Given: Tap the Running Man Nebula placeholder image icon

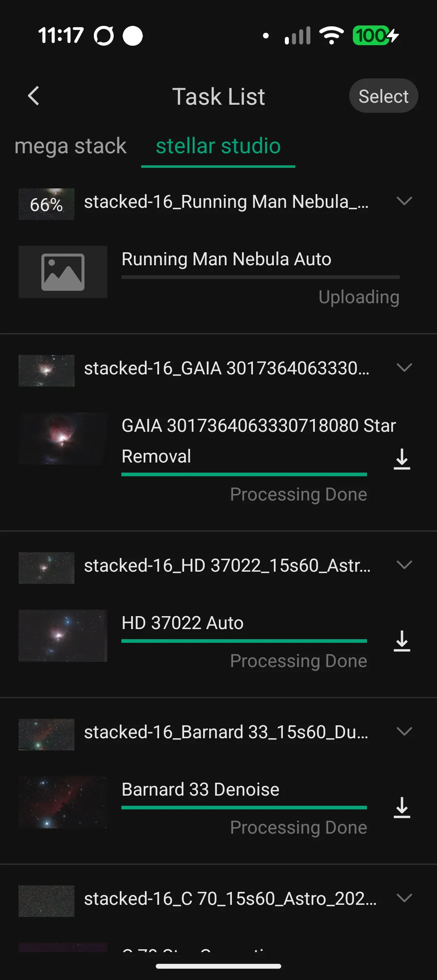Looking at the screenshot, I should pos(63,272).
